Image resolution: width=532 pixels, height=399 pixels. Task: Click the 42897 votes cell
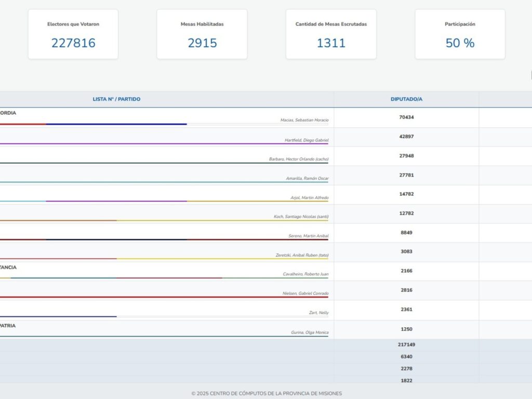pyautogui.click(x=406, y=137)
